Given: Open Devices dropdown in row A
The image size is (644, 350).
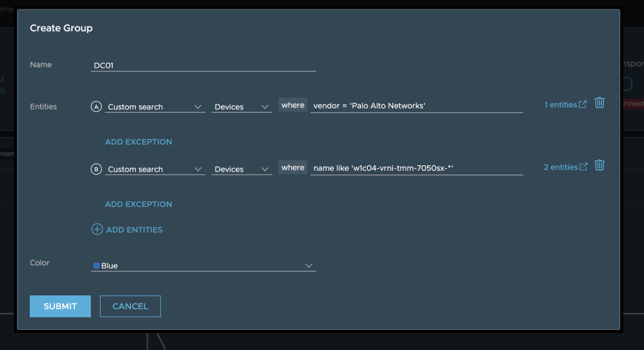Looking at the screenshot, I should click(241, 107).
